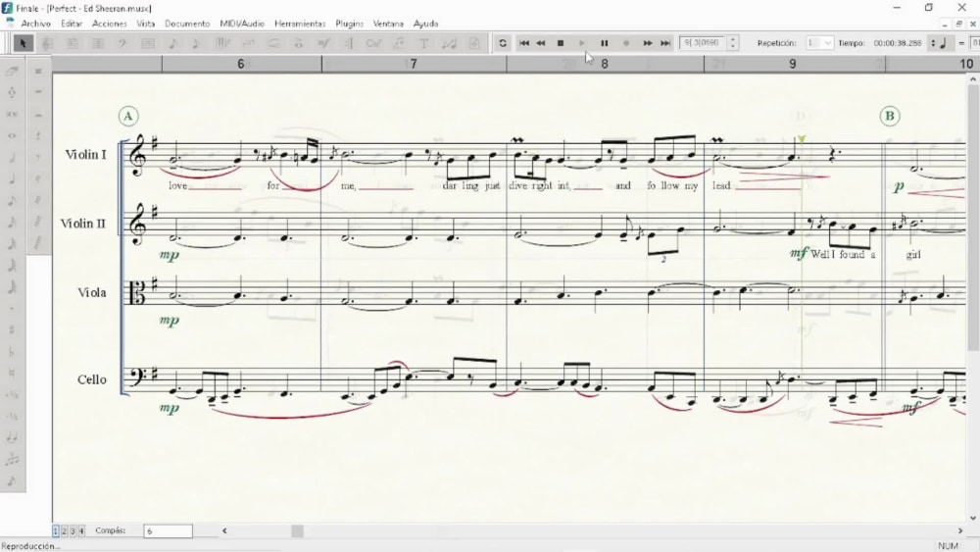
Task: Open the Plugins menu
Action: pyautogui.click(x=350, y=24)
